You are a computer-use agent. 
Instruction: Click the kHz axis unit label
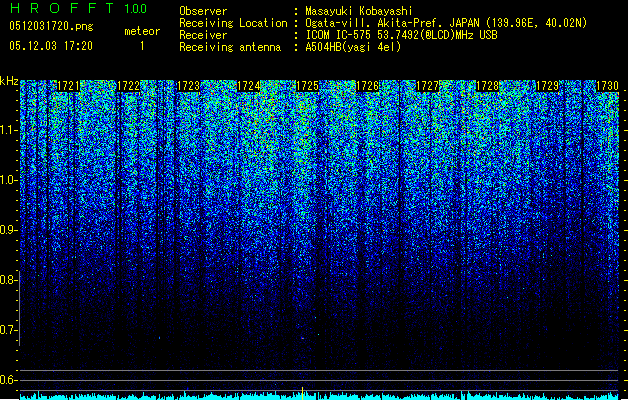coord(9,81)
